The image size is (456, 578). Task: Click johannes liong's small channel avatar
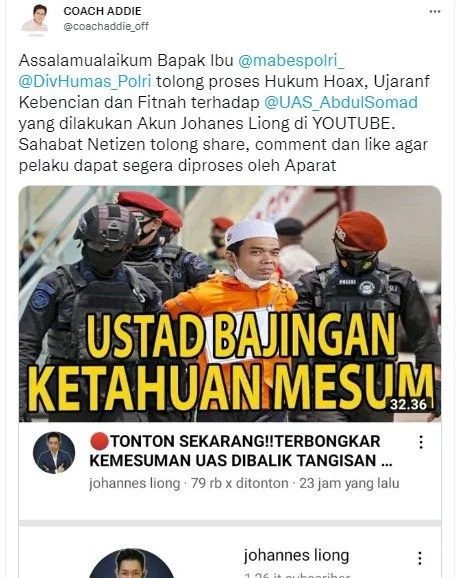[54, 453]
